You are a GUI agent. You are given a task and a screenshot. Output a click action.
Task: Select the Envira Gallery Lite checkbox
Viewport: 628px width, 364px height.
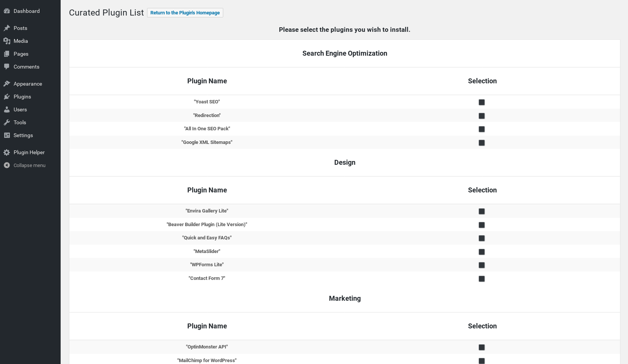point(482,211)
